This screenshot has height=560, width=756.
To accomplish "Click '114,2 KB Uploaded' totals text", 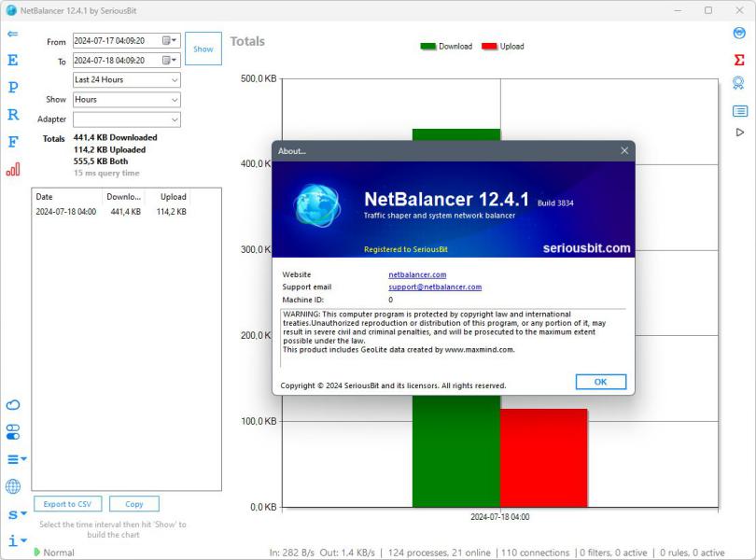I will click(x=109, y=150).
